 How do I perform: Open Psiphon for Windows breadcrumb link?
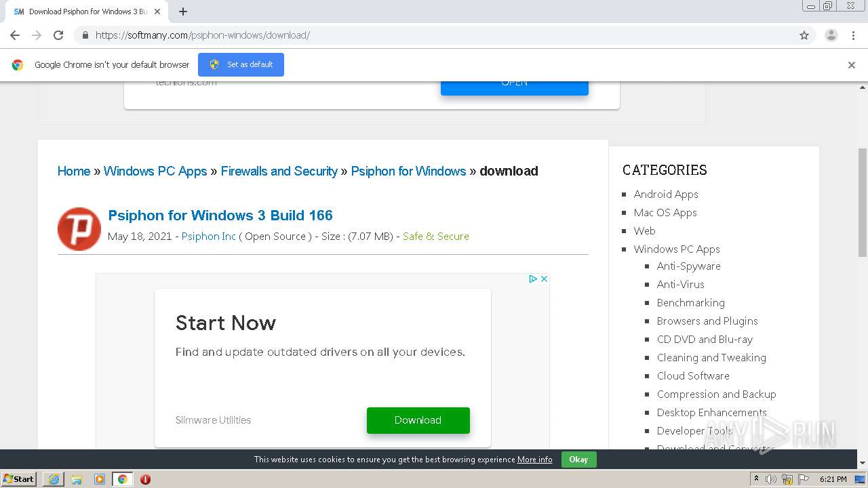408,171
